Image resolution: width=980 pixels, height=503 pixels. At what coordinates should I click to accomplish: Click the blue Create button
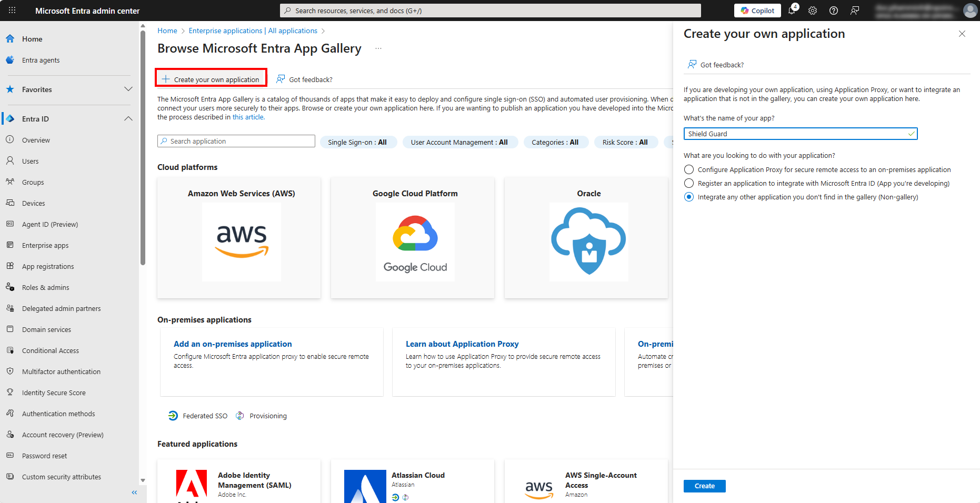click(704, 486)
